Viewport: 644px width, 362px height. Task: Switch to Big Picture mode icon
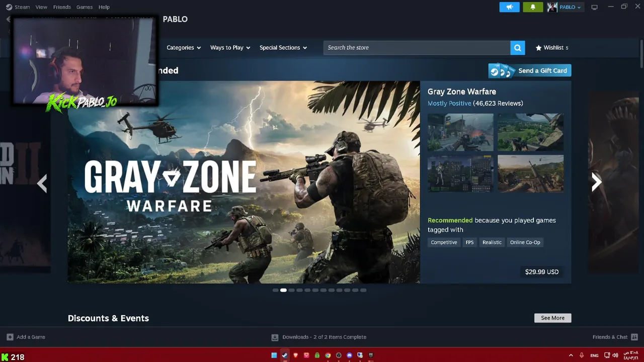(594, 7)
